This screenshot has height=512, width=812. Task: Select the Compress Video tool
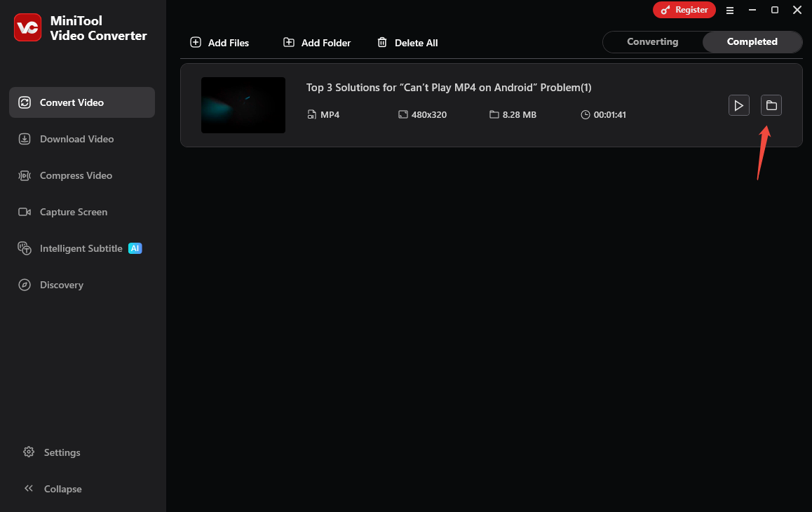(x=24, y=175)
